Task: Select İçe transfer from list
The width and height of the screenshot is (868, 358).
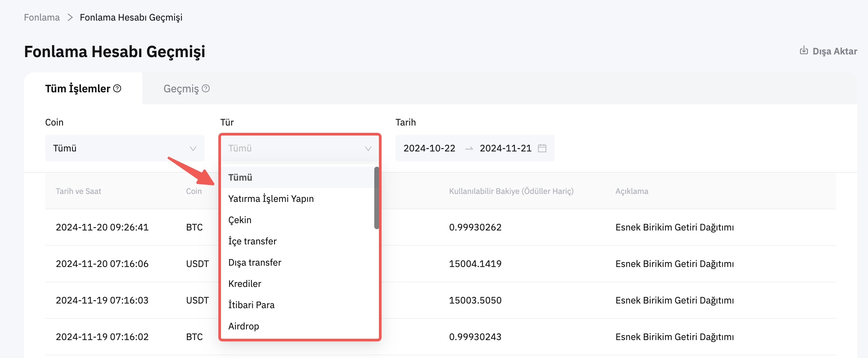Action: tap(252, 241)
